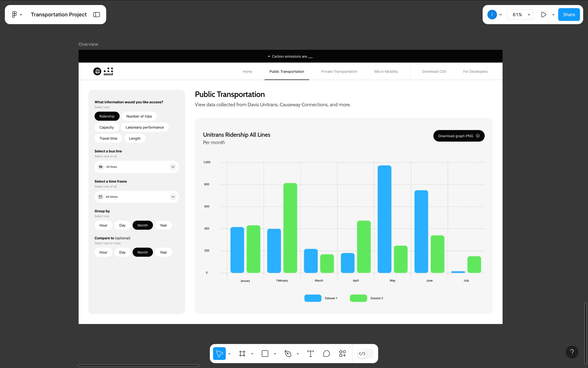This screenshot has width=588, height=368.
Task: Select the Rectangle shape tool
Action: [265, 353]
